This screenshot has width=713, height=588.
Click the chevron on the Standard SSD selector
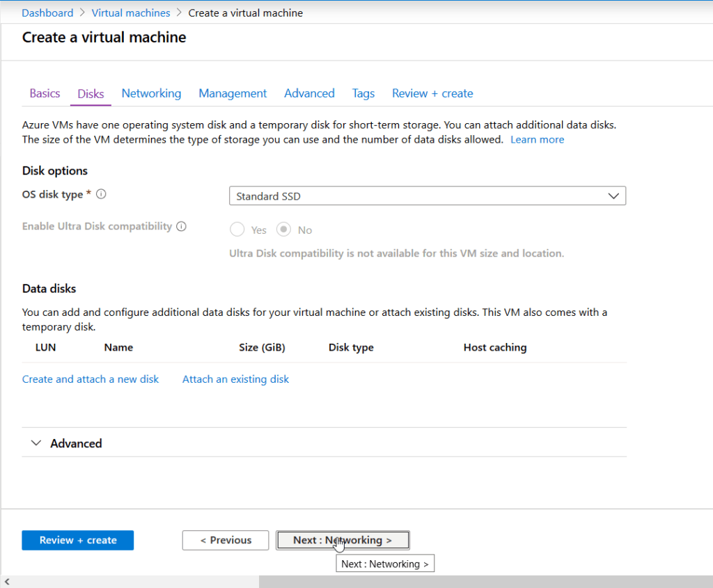point(613,196)
